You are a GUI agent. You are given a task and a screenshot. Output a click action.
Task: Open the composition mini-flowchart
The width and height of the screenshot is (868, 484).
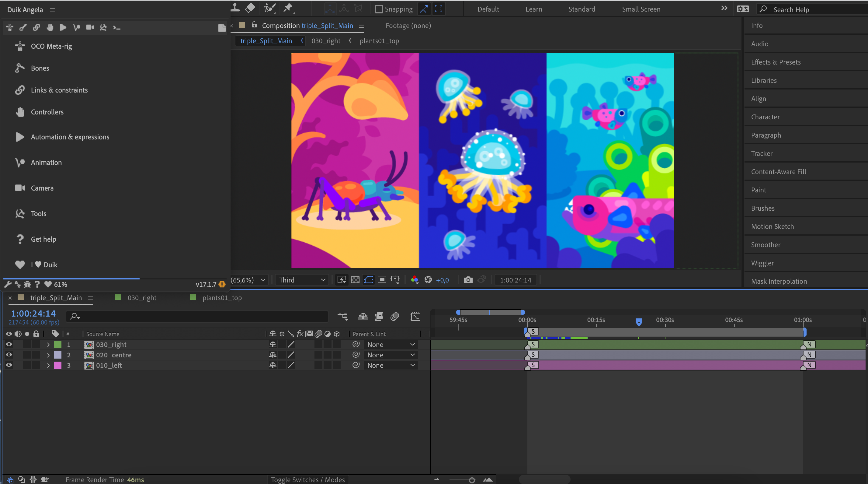click(342, 317)
